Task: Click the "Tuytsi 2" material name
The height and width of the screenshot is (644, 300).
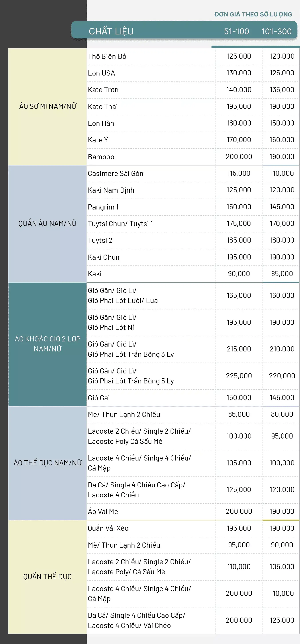Action: (x=100, y=241)
